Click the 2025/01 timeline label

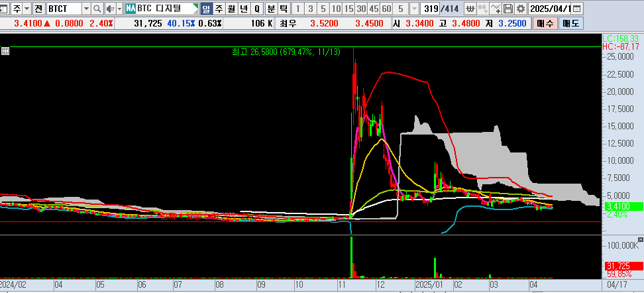429,284
